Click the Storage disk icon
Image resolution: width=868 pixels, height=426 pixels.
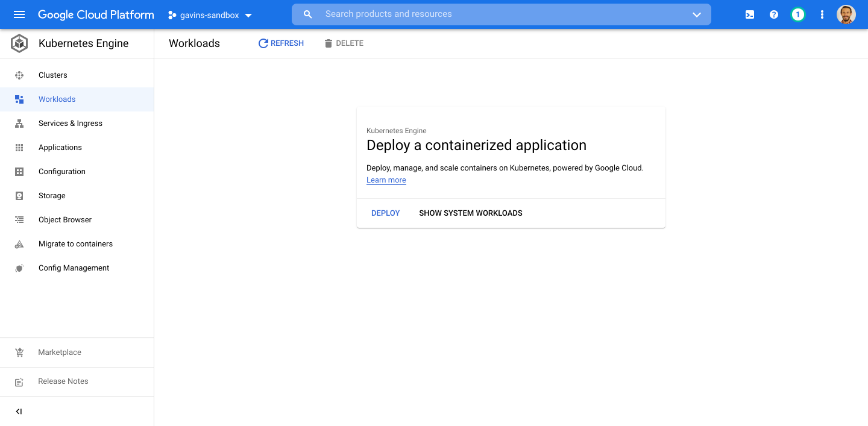click(19, 196)
